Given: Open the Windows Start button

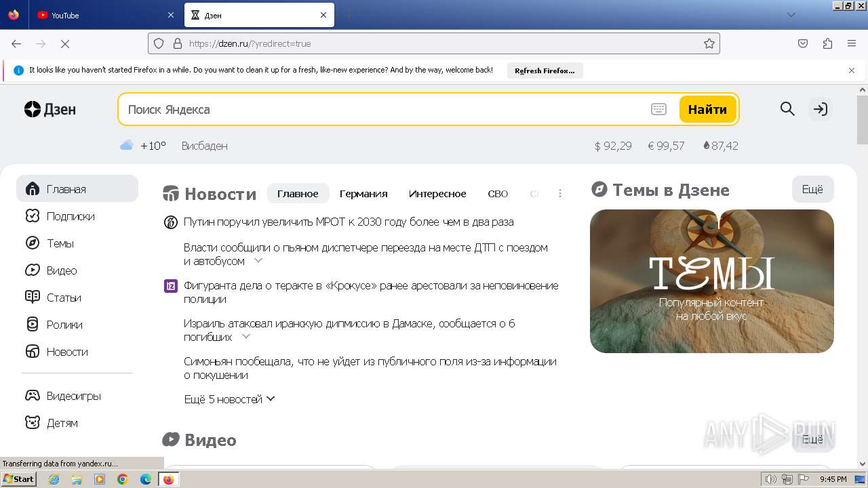Looking at the screenshot, I should click(x=19, y=479).
